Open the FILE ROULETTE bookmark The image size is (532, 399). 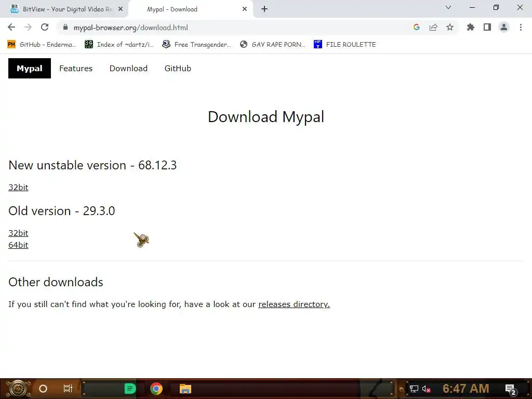tap(345, 45)
